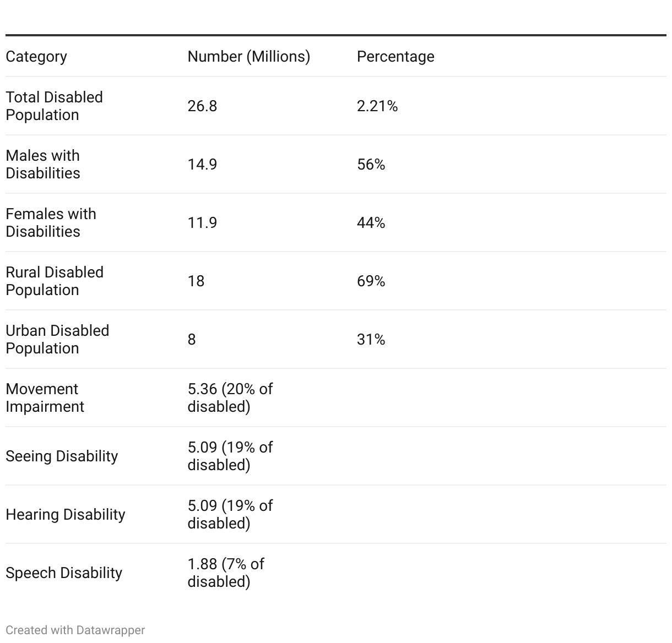The width and height of the screenshot is (672, 643).
Task: Select the 1.88 (7% of disabled) cell
Action: [225, 573]
